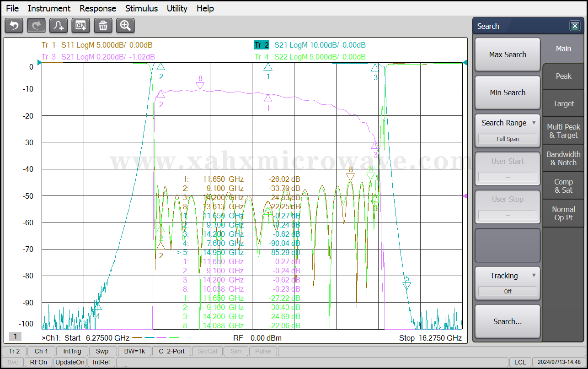Image resolution: width=588 pixels, height=369 pixels.
Task: Open the Stimulus menu
Action: [x=141, y=8]
